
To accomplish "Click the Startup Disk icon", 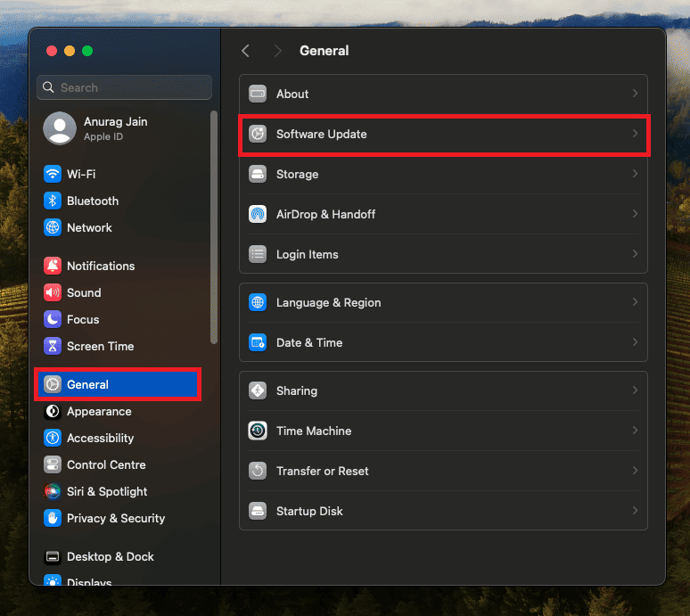I will [x=258, y=511].
